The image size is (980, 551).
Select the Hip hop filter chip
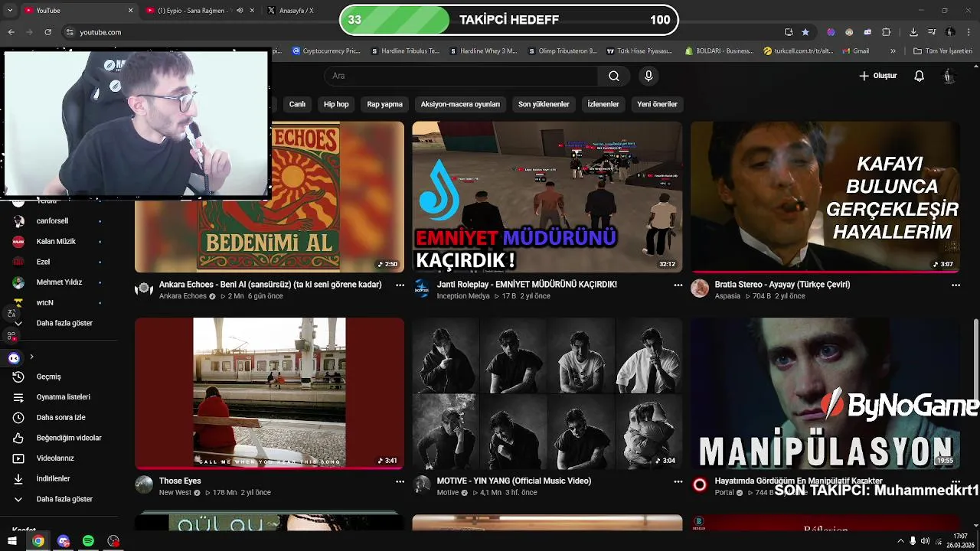point(336,104)
